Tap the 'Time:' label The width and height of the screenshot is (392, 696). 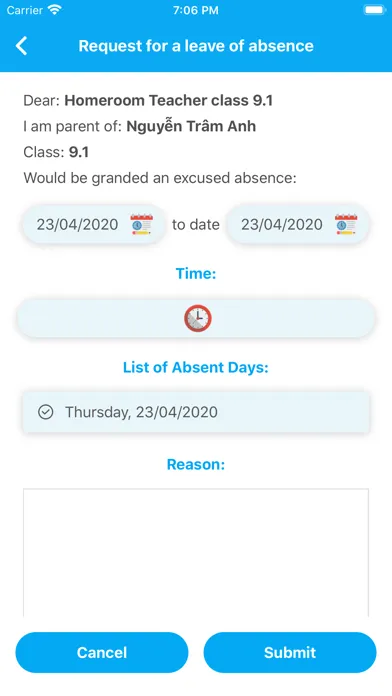tap(196, 273)
